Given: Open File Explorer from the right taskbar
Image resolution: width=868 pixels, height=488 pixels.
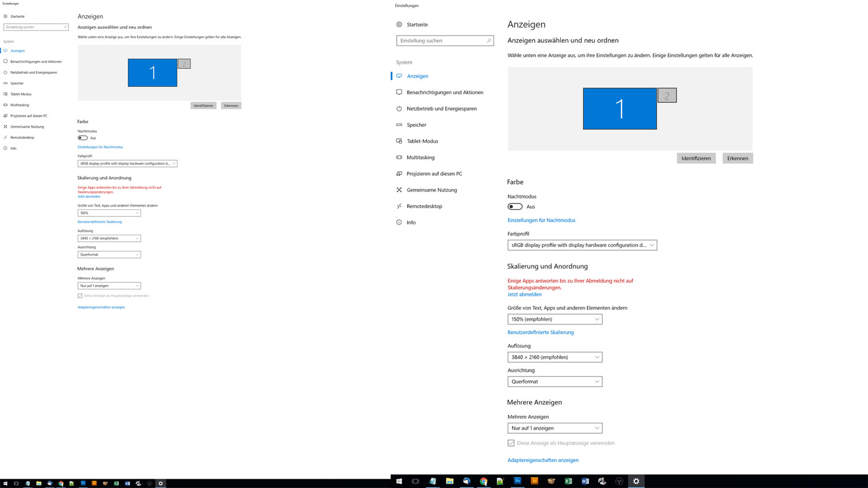Looking at the screenshot, I should click(x=450, y=481).
